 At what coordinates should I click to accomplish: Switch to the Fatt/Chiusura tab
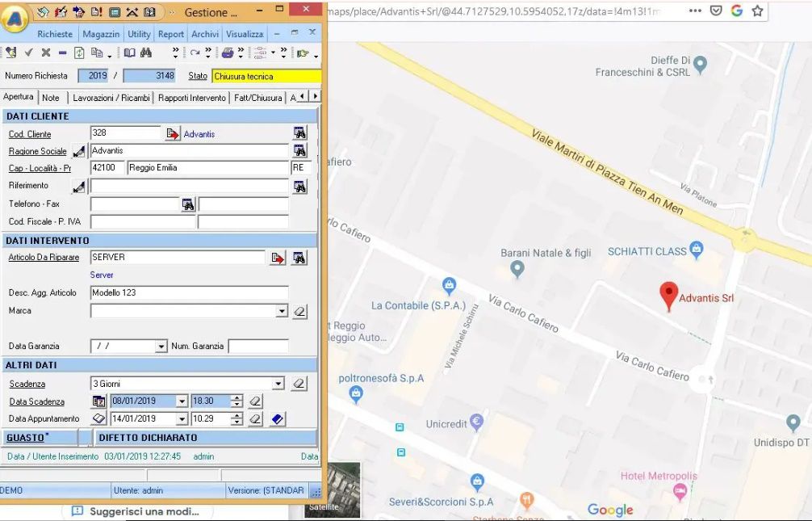click(258, 98)
